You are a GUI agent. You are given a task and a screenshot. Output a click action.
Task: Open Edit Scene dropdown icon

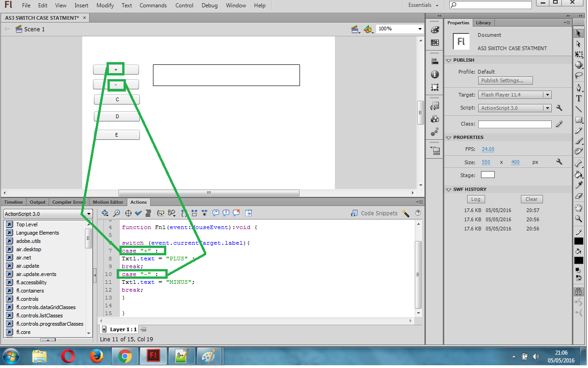tap(356, 29)
